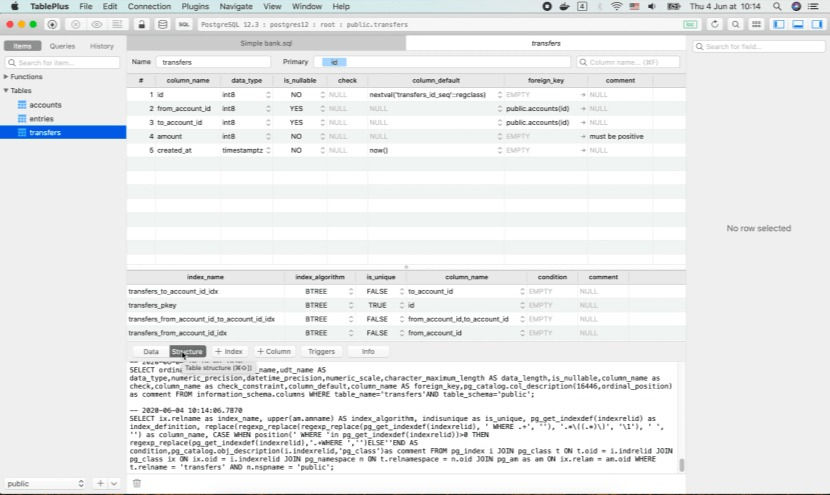The image size is (830, 495).
Task: Click the commit changes lines icon
Action: (x=117, y=24)
